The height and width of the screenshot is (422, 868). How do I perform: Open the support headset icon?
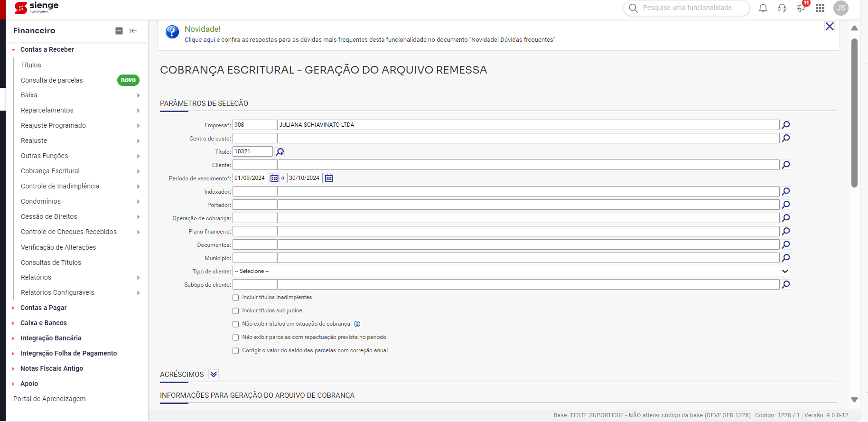[782, 8]
